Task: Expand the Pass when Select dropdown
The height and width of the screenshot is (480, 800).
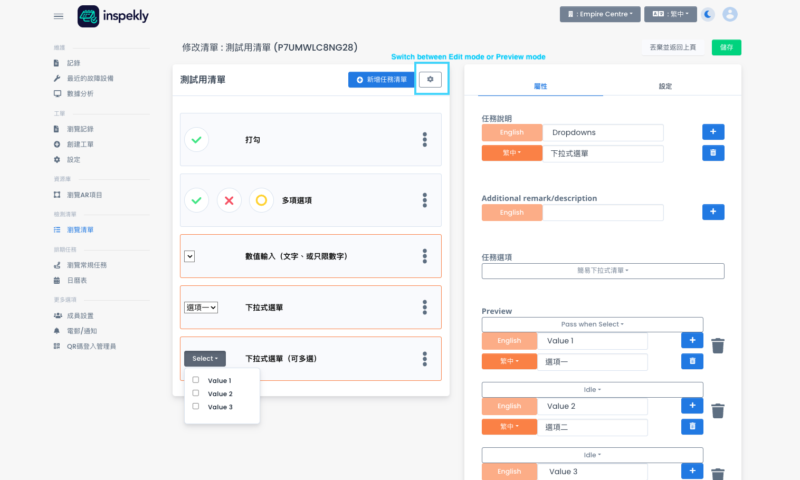Action: [x=592, y=324]
